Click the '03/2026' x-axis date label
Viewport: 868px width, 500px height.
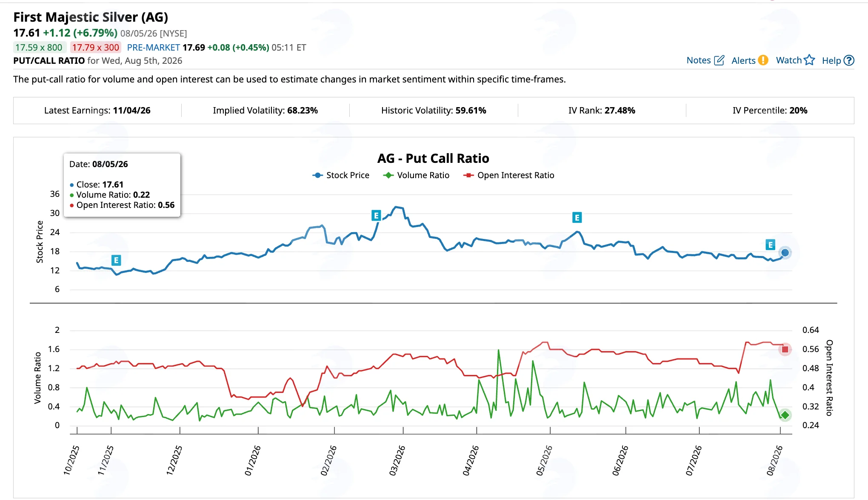click(x=397, y=460)
